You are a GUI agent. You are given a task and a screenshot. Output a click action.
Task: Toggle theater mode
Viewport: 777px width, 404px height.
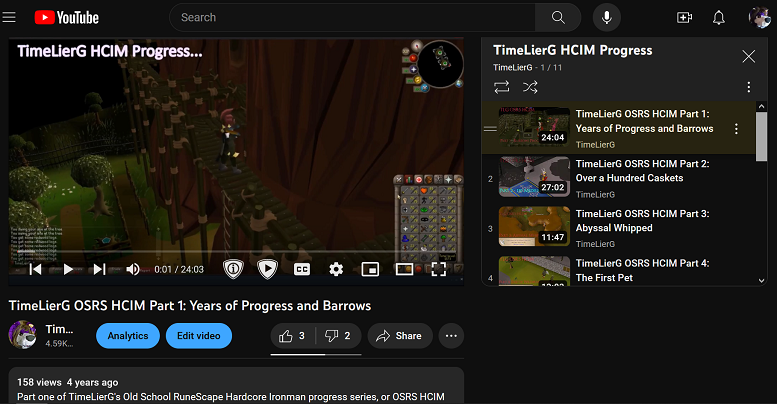[x=404, y=269]
